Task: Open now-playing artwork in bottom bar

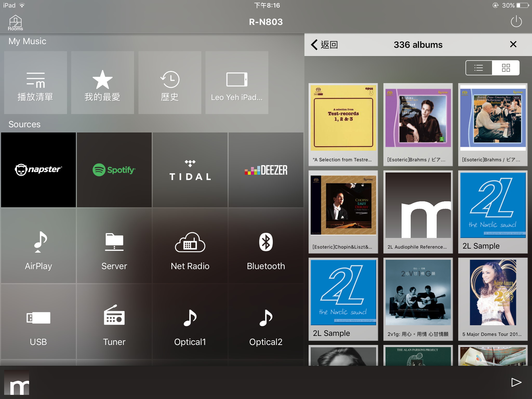Action: tap(17, 382)
